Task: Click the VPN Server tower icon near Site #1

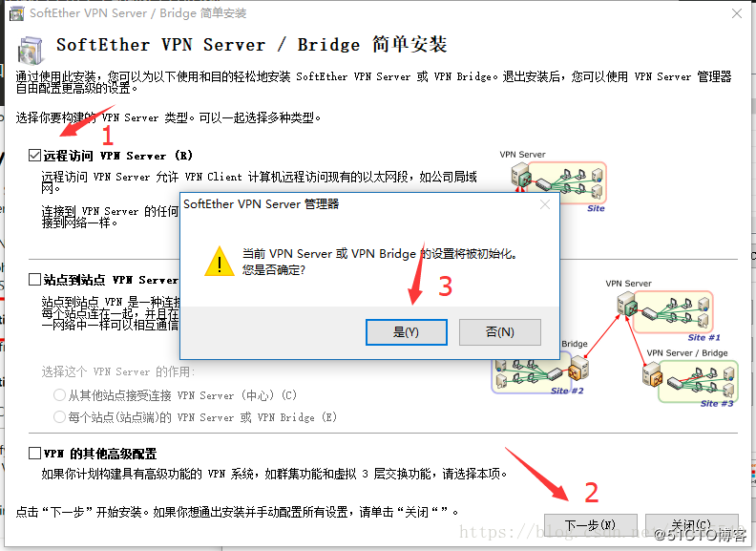Action: point(627,306)
